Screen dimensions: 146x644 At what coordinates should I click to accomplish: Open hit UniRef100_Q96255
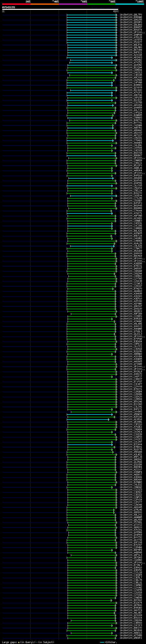click(x=131, y=20)
